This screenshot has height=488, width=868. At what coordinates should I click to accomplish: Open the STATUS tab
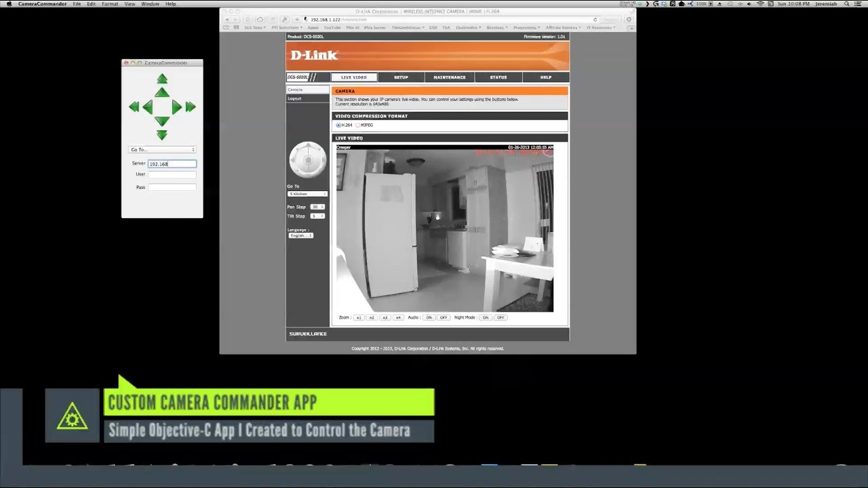coord(498,77)
